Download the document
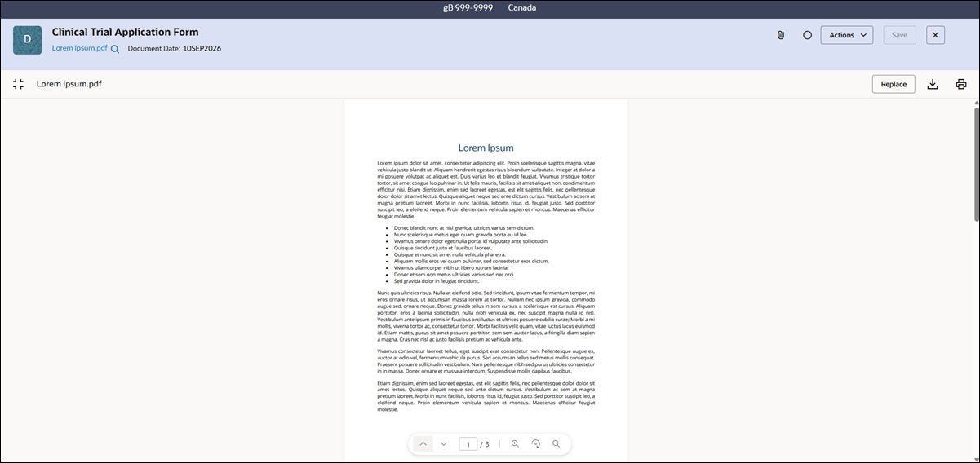 [x=933, y=84]
